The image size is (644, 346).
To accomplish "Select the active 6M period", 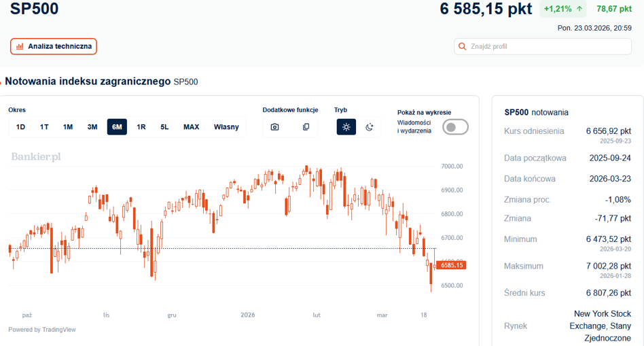I will [x=117, y=127].
